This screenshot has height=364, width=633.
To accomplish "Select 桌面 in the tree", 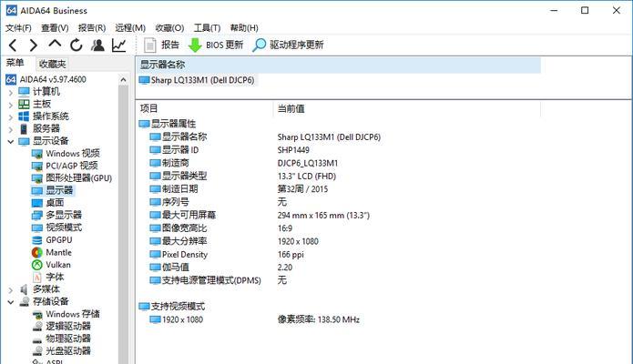I will [x=47, y=203].
